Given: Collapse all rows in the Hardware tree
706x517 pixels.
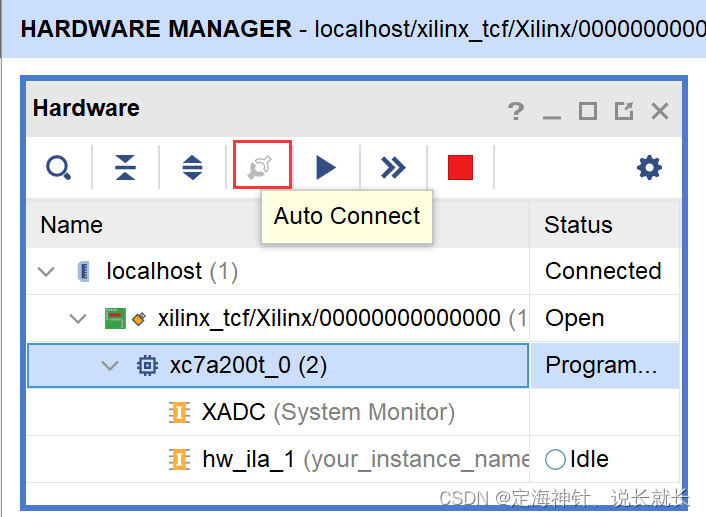Looking at the screenshot, I should click(125, 168).
